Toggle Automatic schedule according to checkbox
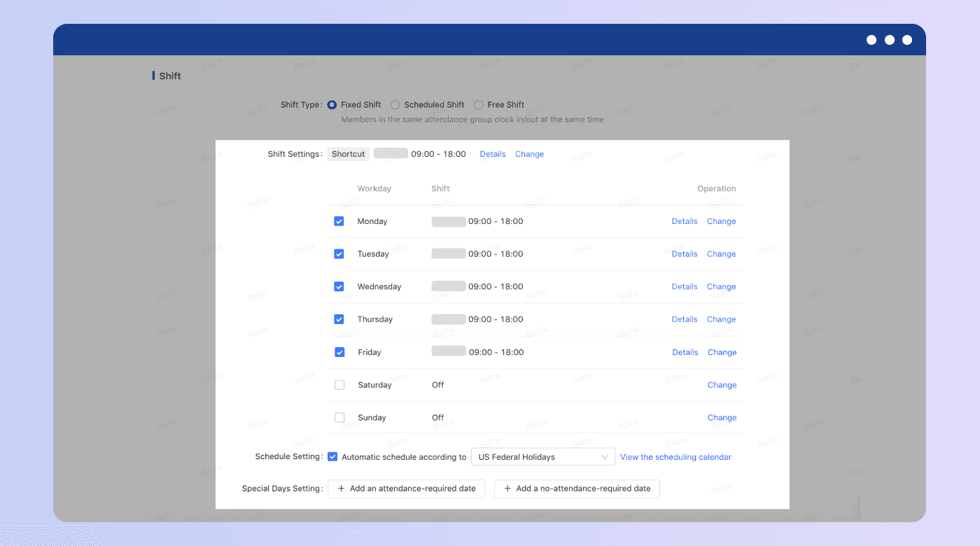 coord(332,457)
